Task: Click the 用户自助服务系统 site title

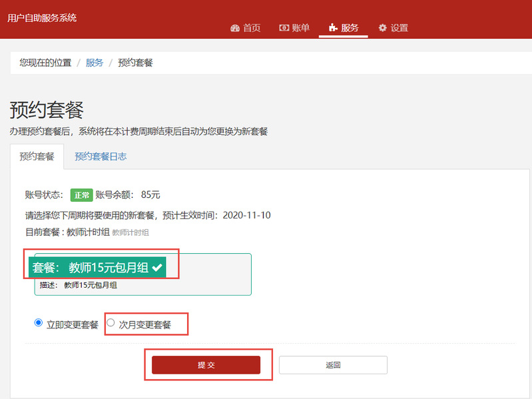Action: pos(42,18)
